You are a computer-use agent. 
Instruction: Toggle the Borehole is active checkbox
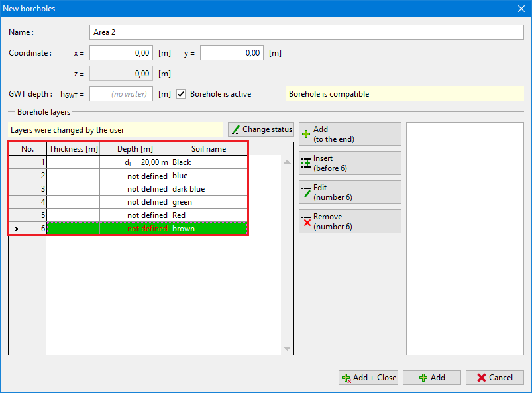181,94
